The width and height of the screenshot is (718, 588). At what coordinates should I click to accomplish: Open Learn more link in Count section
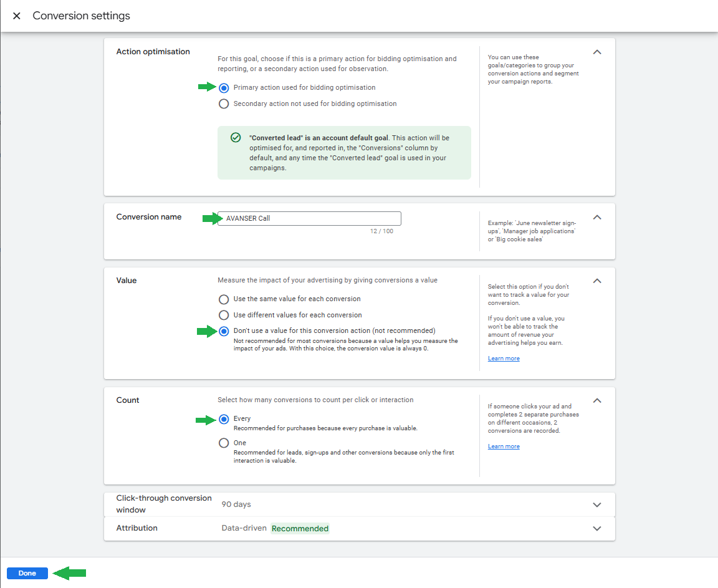(504, 446)
